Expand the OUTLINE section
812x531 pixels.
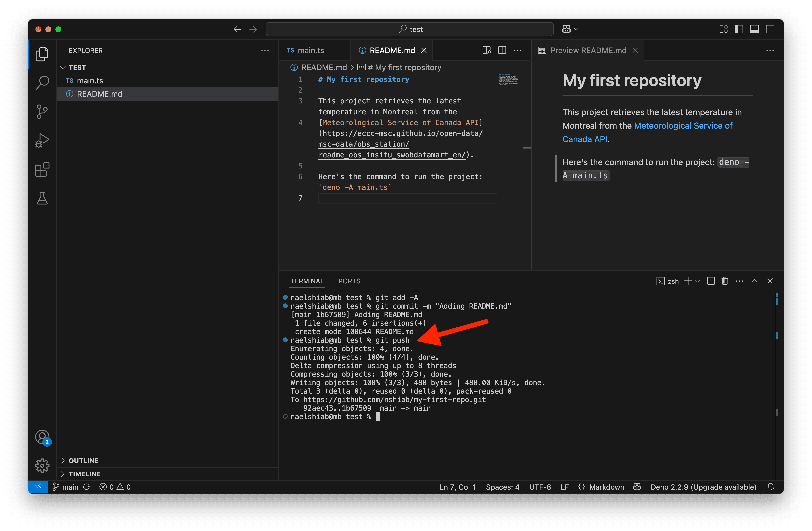167,461
